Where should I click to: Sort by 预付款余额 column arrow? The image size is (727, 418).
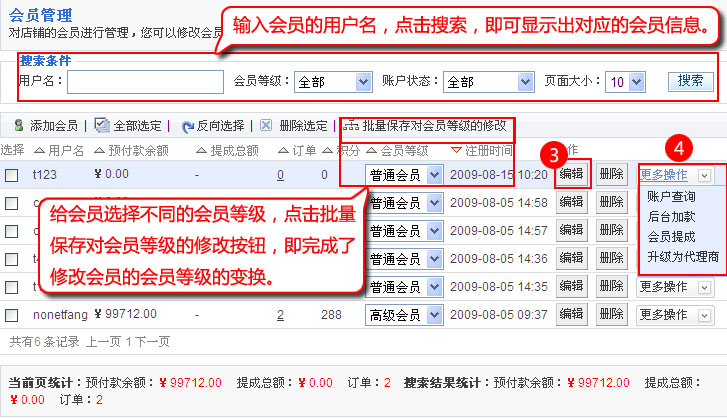(99, 151)
